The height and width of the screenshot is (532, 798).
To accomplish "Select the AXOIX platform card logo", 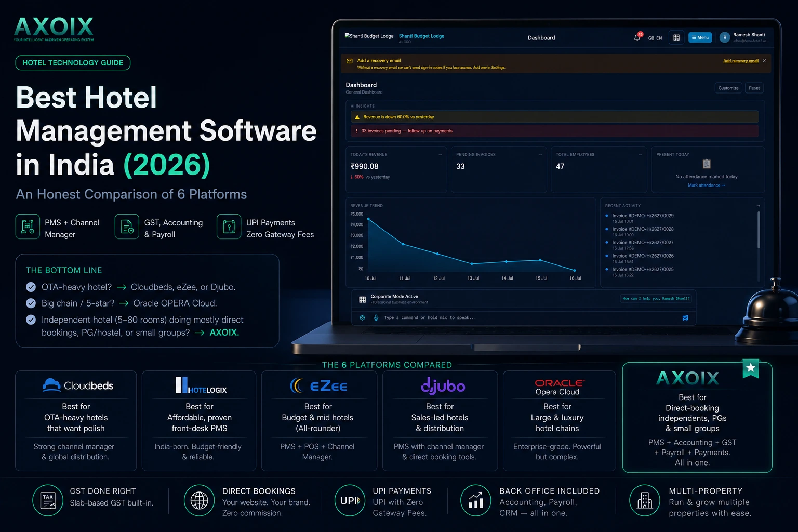I will (x=688, y=378).
